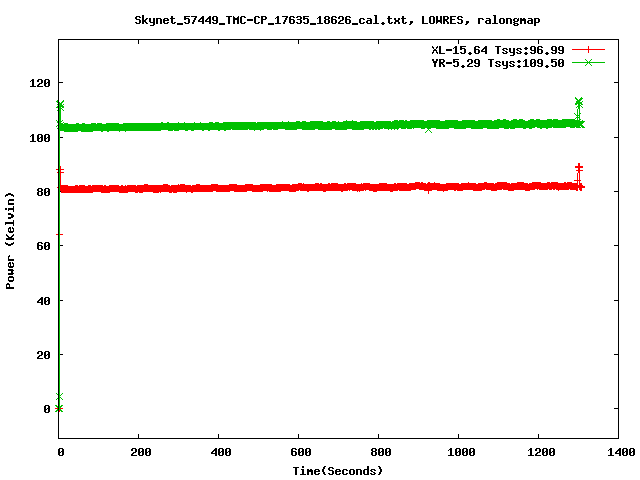This screenshot has height=480, width=640.
Task: Click the Time(Seconds) axis label
Action: pyautogui.click(x=338, y=471)
